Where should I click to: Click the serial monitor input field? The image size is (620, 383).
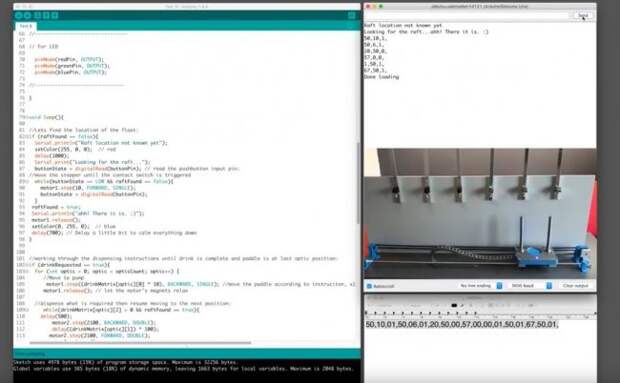[468, 15]
